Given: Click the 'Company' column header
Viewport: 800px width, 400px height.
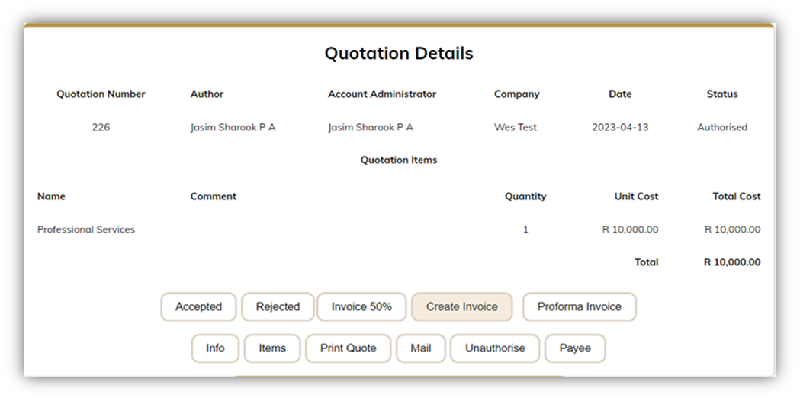Looking at the screenshot, I should (516, 94).
